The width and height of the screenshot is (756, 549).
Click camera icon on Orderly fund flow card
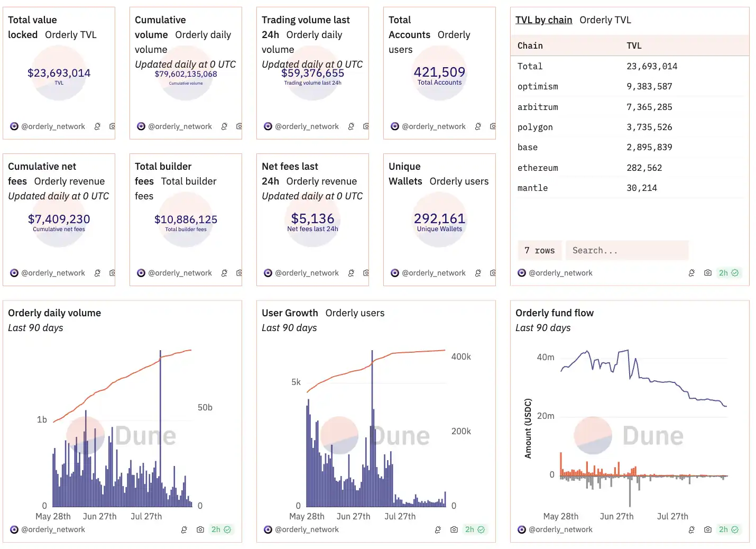[707, 529]
